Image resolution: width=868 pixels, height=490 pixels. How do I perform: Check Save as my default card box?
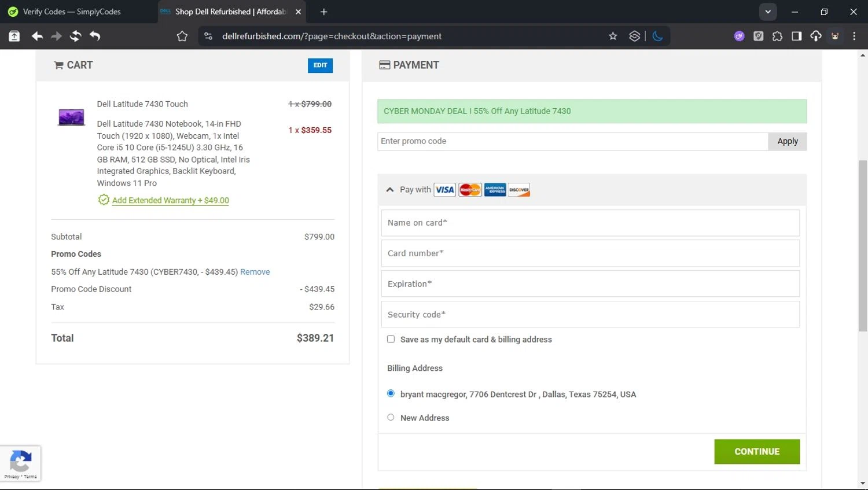[x=391, y=340]
